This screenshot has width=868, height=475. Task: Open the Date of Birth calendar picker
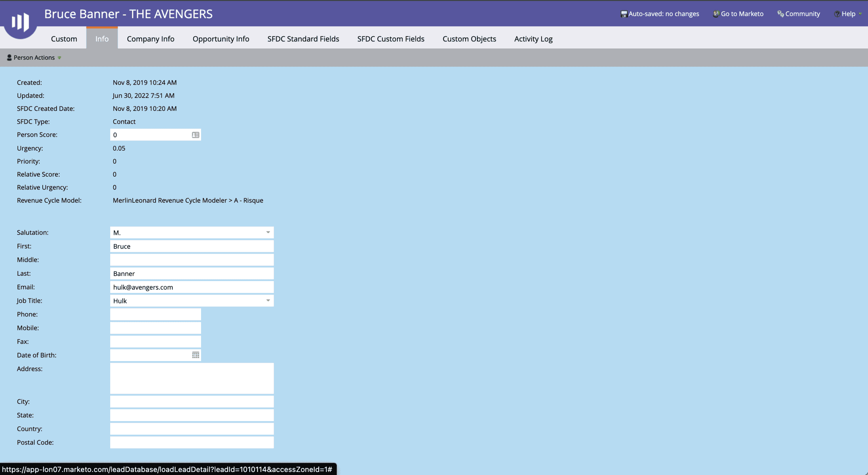tap(196, 355)
